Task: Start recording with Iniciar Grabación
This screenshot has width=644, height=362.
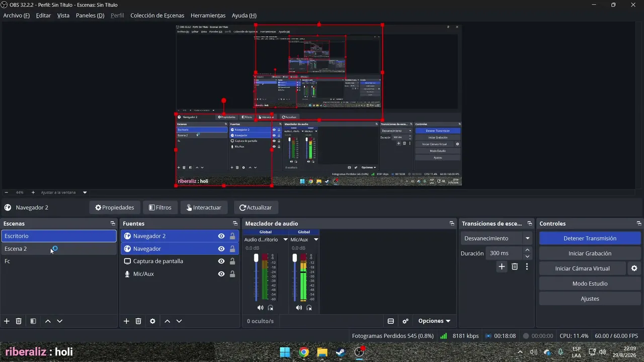Action: (590, 253)
